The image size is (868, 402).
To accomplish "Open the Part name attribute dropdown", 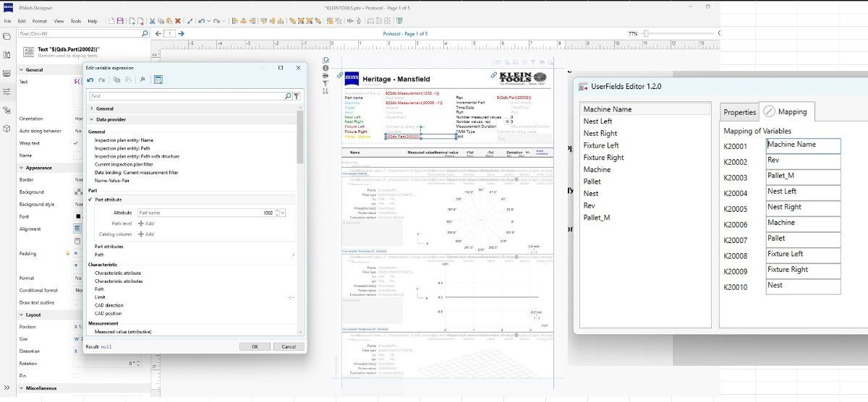I will point(282,213).
